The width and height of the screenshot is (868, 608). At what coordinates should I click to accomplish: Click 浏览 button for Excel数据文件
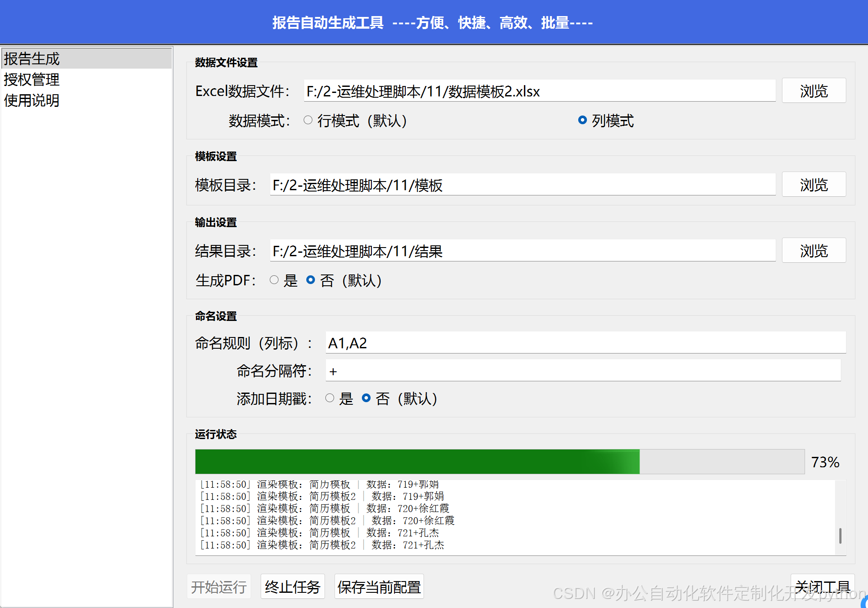click(813, 91)
